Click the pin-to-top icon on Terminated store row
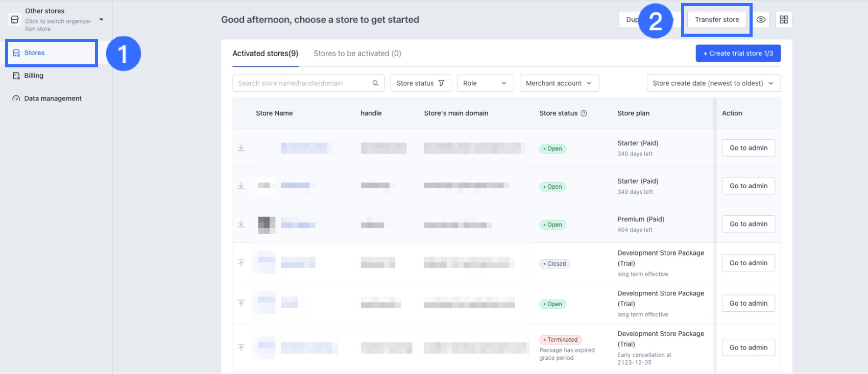 pyautogui.click(x=241, y=347)
